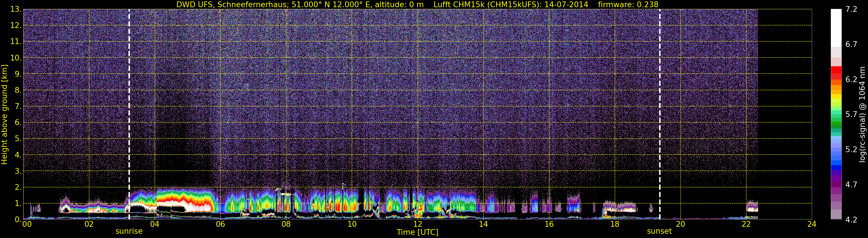Click the height axis tick '1.'
The image size is (868, 238).
[18, 204]
